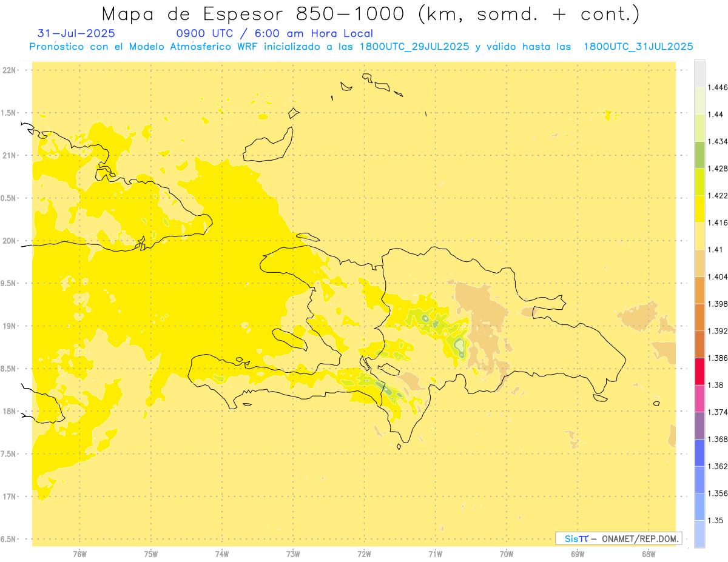Click the 'Sis - ONAMET/REP.DOM.' credit box
728x562 pixels.
tap(619, 538)
